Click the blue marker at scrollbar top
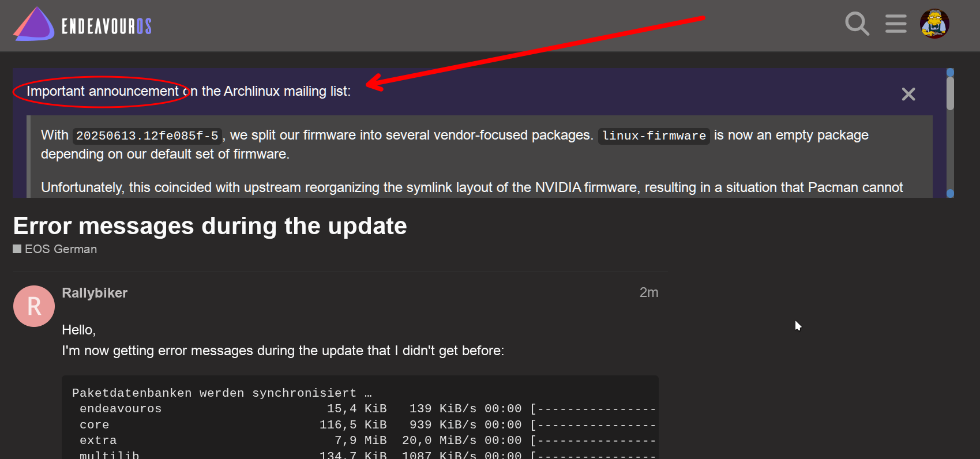The width and height of the screenshot is (980, 459). point(950,72)
